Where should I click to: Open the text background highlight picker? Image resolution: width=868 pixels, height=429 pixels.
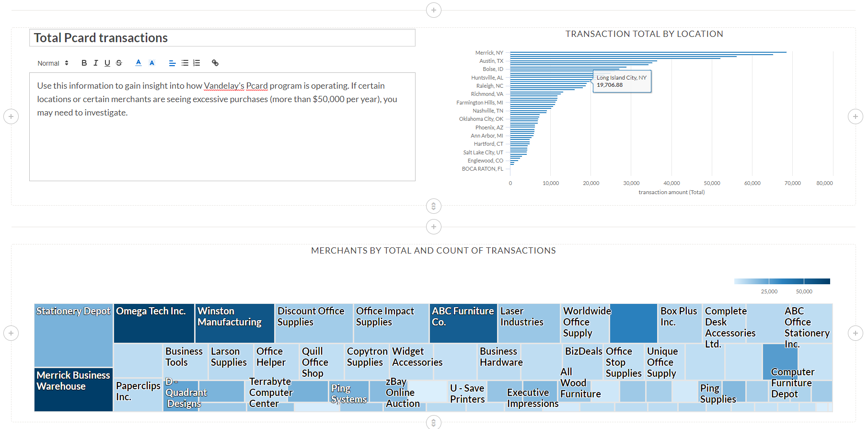coord(152,63)
